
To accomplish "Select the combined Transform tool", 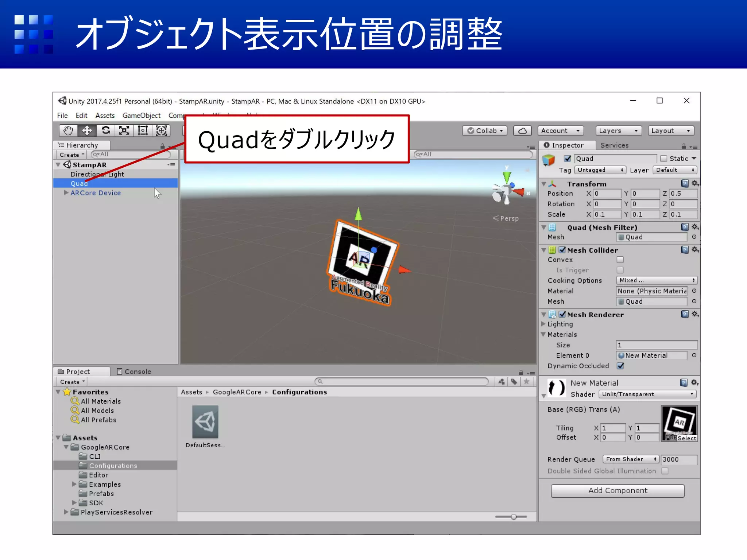I will tap(161, 131).
